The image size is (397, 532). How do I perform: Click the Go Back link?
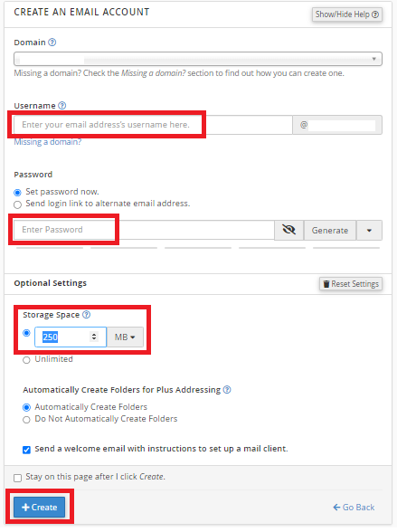pyautogui.click(x=354, y=508)
